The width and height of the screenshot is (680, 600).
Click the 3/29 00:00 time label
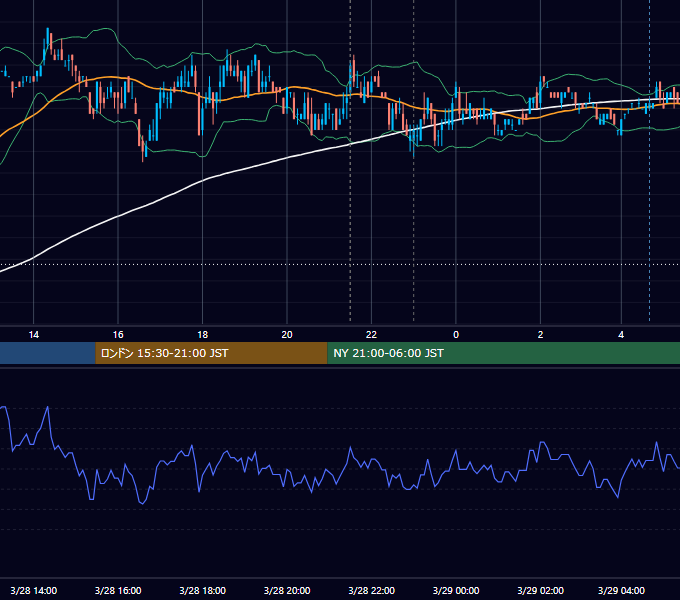(x=456, y=590)
